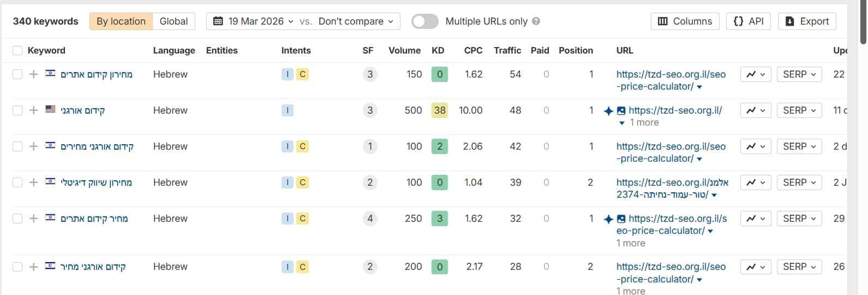Open position history chart for first keyword row
The height and width of the screenshot is (295, 868).
[755, 74]
